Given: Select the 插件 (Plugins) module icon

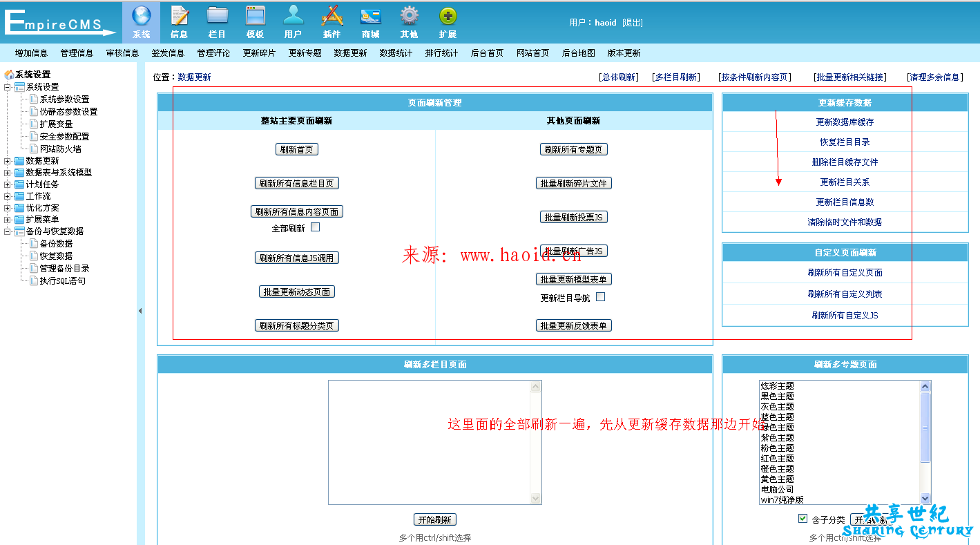Looking at the screenshot, I should click(332, 21).
